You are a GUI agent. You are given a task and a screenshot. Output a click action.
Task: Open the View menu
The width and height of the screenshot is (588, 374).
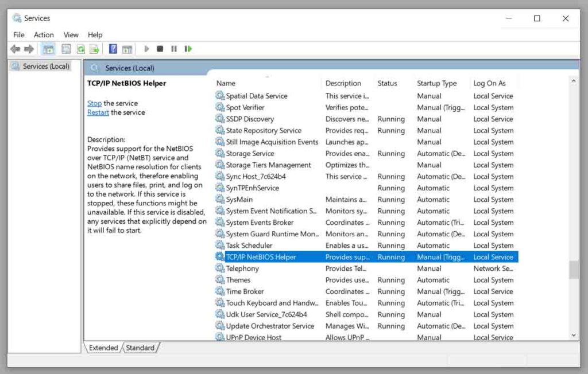pos(71,34)
